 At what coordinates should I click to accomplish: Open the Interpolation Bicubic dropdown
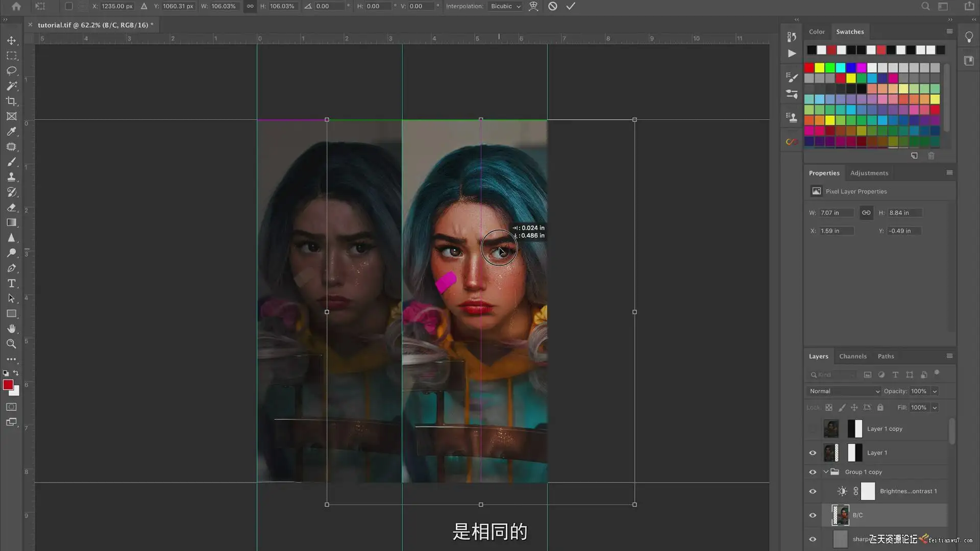[x=505, y=6]
